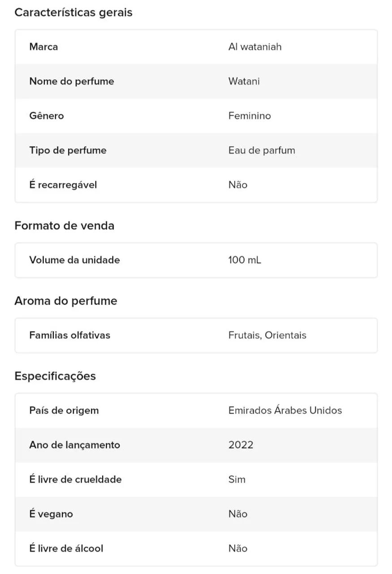The height and width of the screenshot is (574, 392).
Task: Select the Nome do perfume row
Action: pyautogui.click(x=196, y=81)
